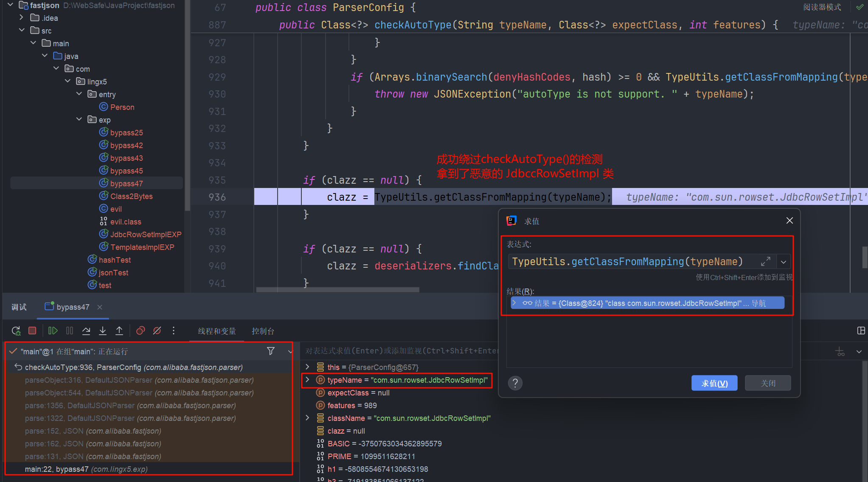
Task: Click the rerun debug icon
Action: point(16,331)
